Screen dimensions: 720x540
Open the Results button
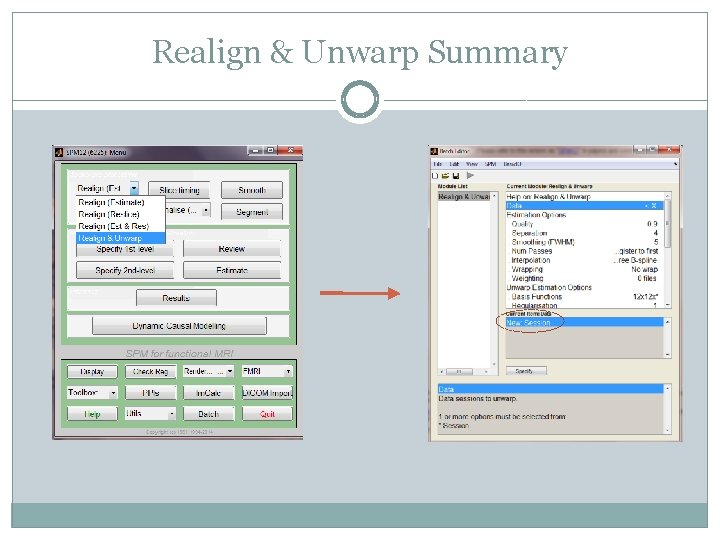[176, 298]
